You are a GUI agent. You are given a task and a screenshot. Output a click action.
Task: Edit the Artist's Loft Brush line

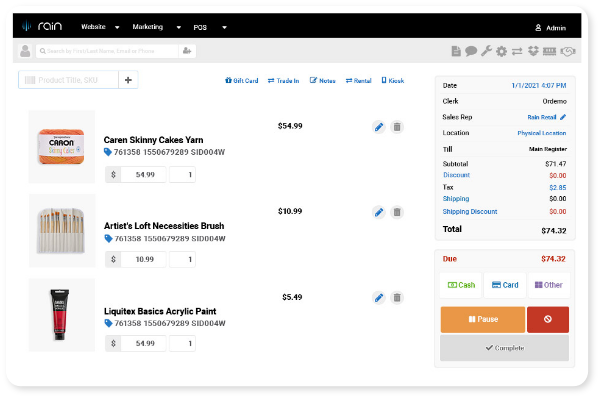379,212
